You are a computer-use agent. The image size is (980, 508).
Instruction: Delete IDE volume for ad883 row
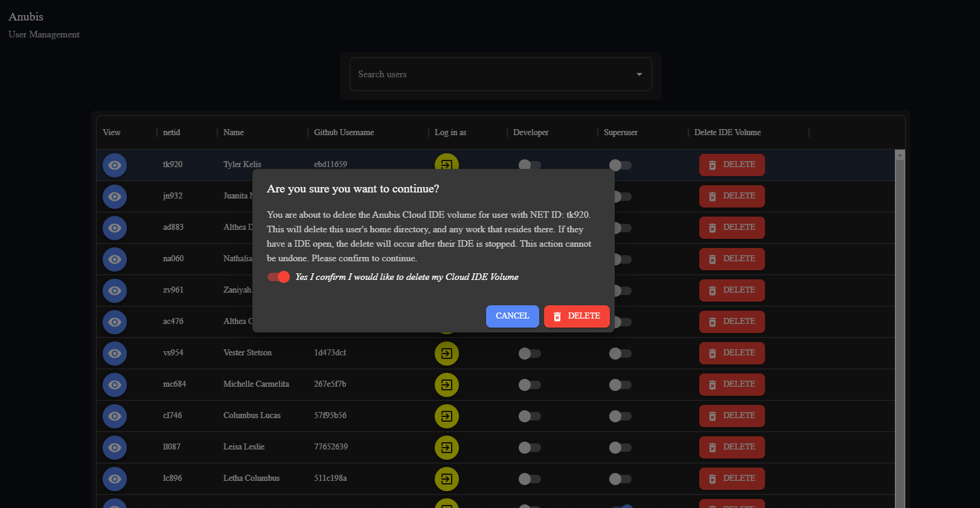point(732,227)
